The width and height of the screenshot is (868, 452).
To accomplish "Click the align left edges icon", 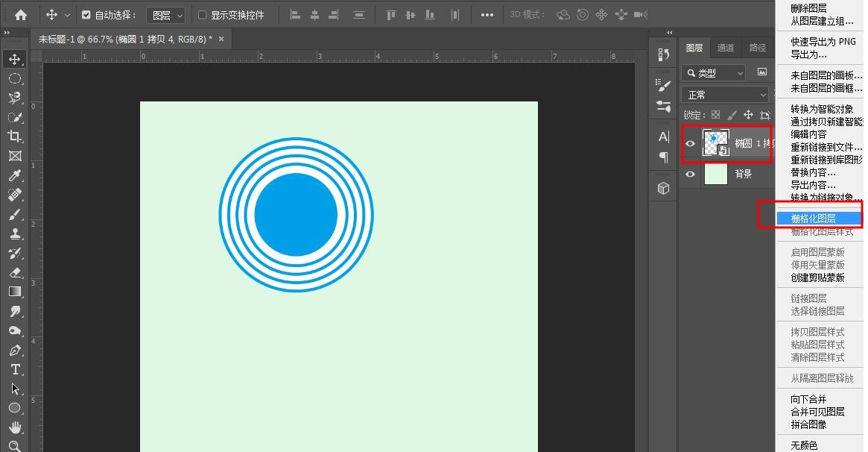I will click(x=295, y=13).
